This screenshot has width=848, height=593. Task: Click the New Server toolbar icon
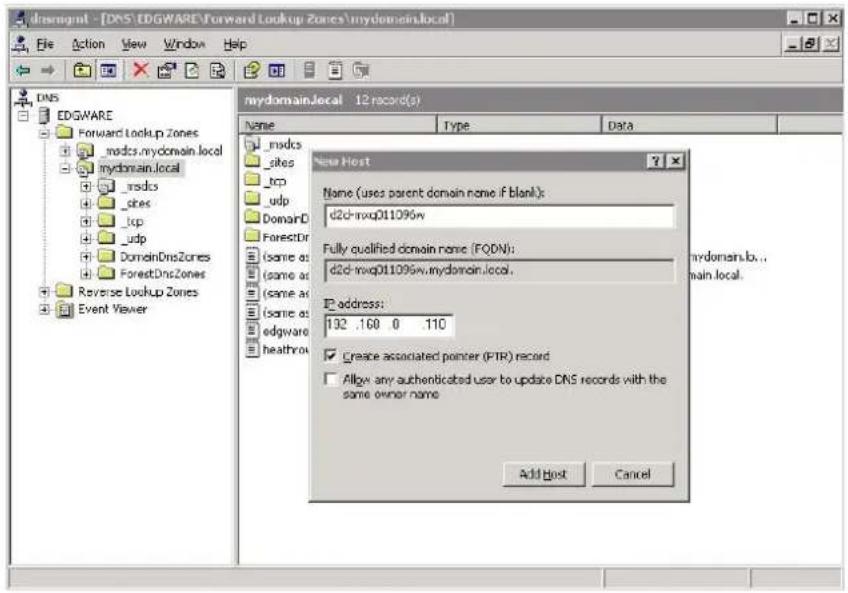tap(309, 70)
